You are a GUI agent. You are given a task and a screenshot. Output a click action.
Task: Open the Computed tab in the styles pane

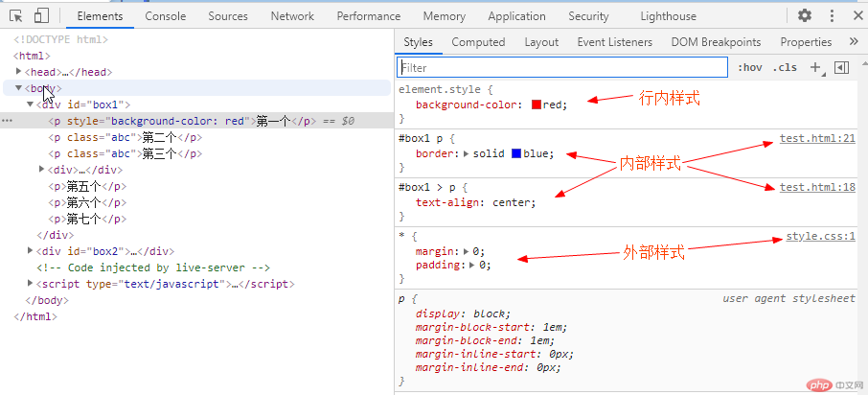[x=478, y=42]
